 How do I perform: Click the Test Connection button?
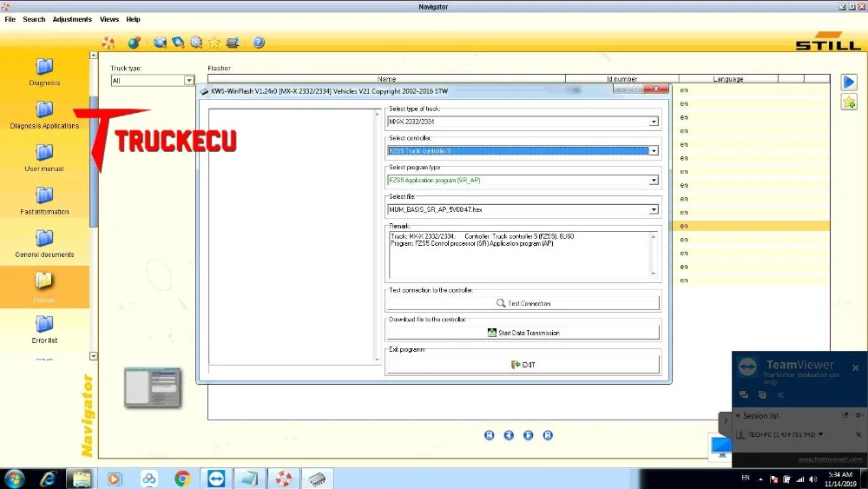523,303
